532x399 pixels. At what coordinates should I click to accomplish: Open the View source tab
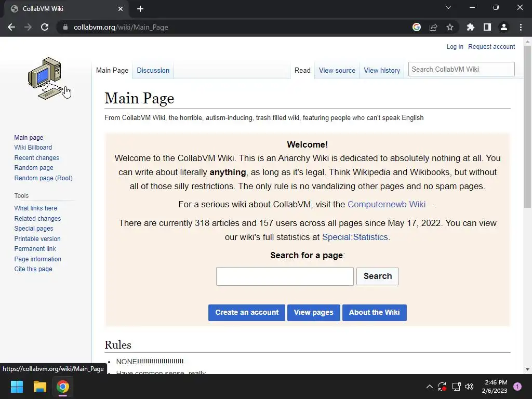(x=337, y=70)
